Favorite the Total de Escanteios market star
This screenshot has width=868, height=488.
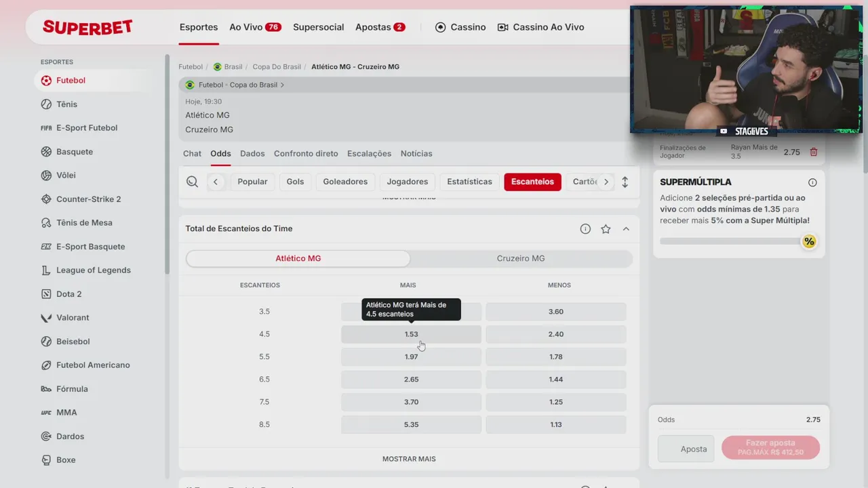coord(606,229)
